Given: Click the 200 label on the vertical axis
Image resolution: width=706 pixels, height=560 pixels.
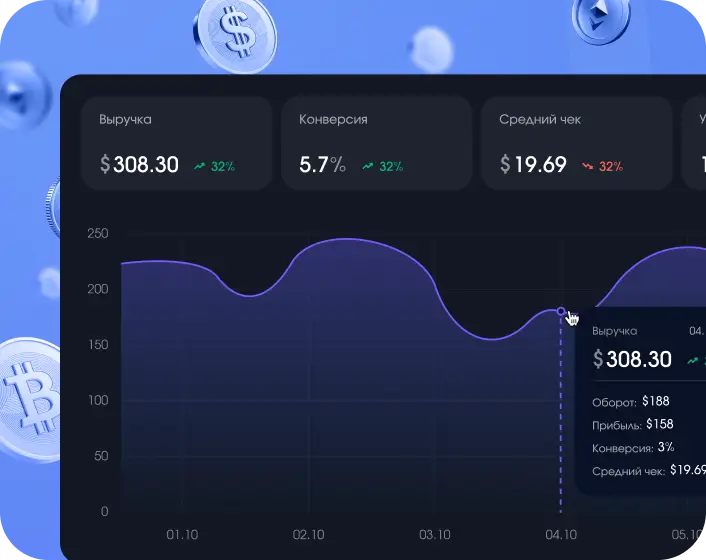Looking at the screenshot, I should (x=98, y=289).
